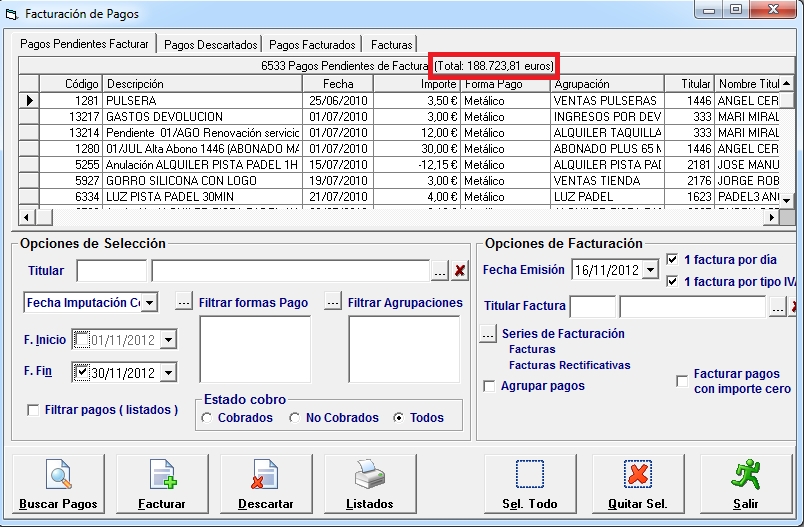Select No Cobrados radio option

pyautogui.click(x=295, y=417)
